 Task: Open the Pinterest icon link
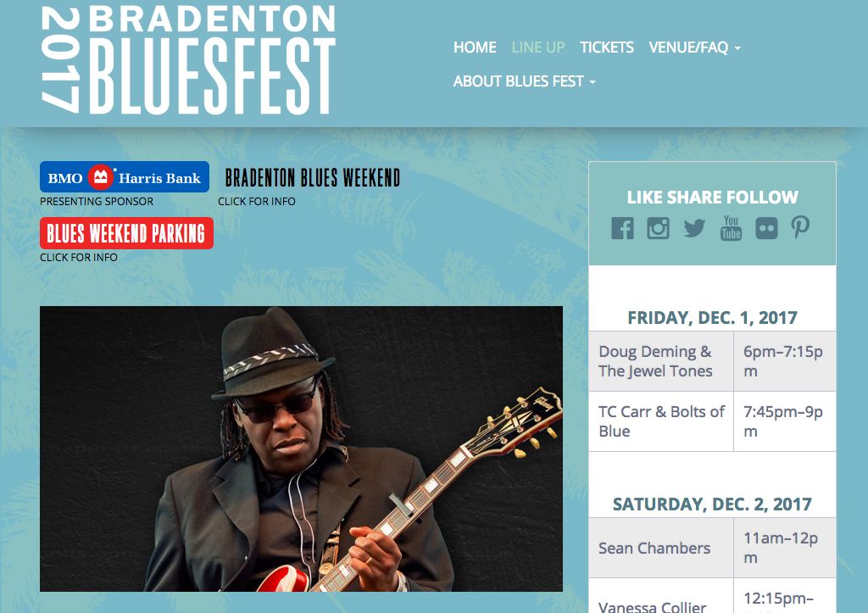(x=800, y=227)
